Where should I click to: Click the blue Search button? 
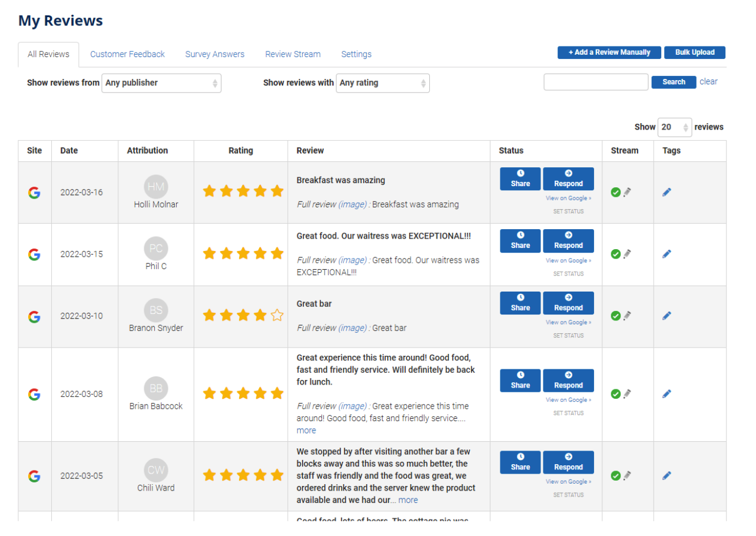[674, 82]
